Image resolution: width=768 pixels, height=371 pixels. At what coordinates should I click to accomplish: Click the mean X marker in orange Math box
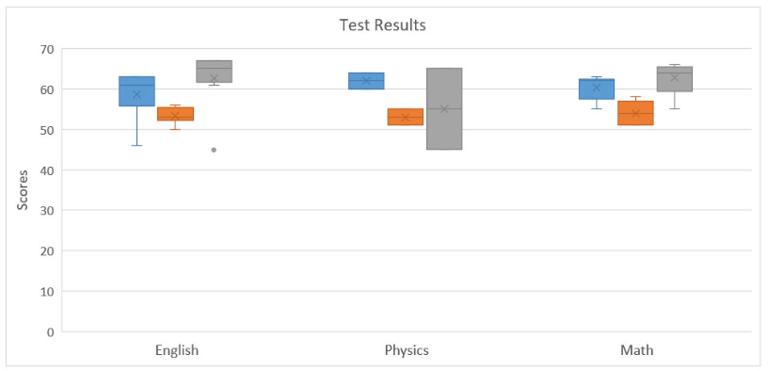636,113
